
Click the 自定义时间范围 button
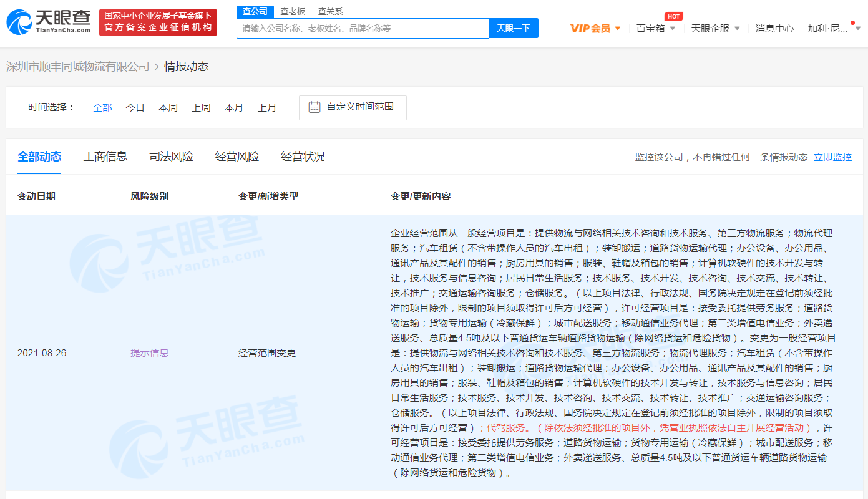[x=353, y=107]
